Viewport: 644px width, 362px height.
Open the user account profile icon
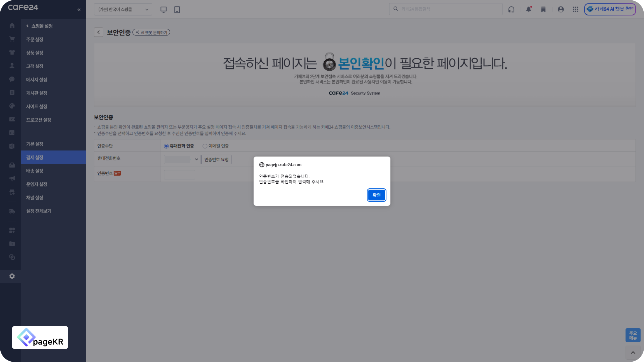pos(561,9)
